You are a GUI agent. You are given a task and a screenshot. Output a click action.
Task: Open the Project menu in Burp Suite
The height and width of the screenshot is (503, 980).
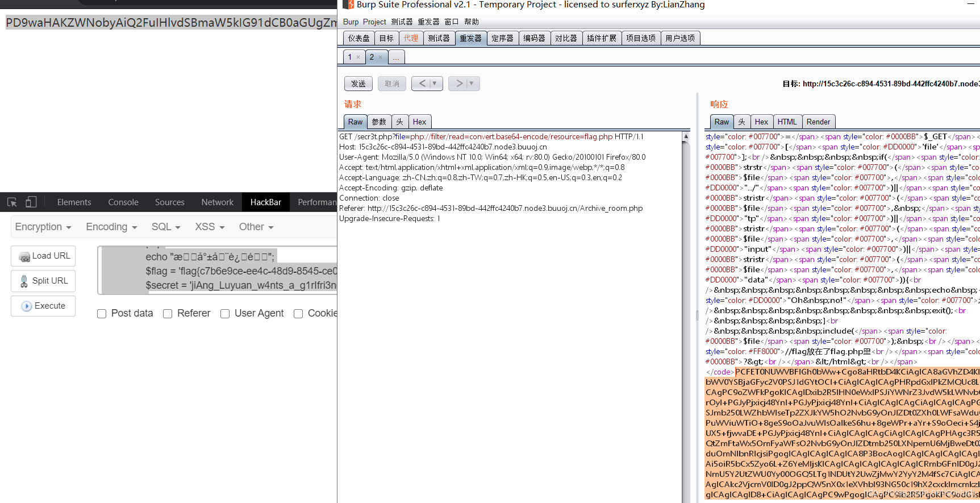pyautogui.click(x=374, y=22)
